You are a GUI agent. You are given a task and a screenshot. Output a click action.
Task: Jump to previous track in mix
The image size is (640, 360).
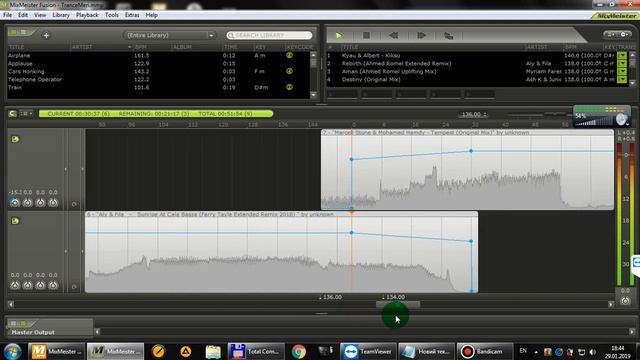(393, 36)
